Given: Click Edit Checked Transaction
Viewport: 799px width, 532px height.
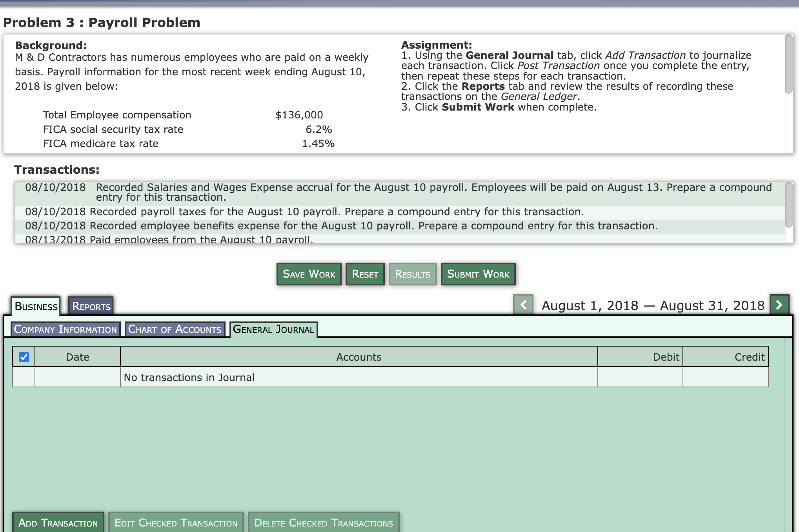Looking at the screenshot, I should (x=176, y=523).
